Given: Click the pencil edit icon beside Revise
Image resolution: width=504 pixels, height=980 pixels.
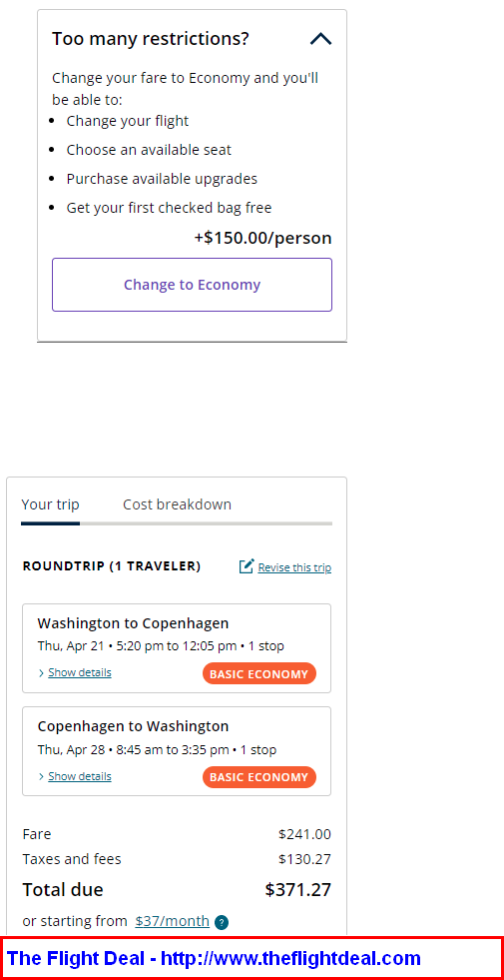Looking at the screenshot, I should click(247, 566).
